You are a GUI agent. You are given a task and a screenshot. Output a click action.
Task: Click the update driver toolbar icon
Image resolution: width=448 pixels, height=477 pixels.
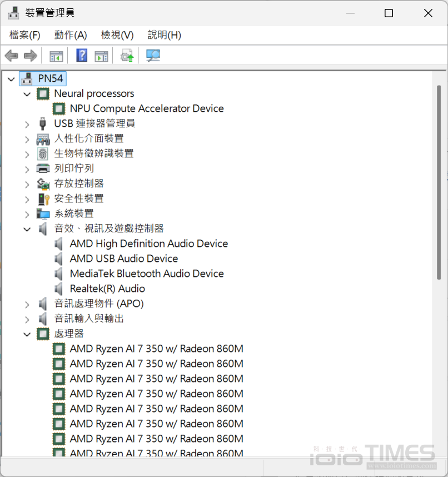point(127,56)
